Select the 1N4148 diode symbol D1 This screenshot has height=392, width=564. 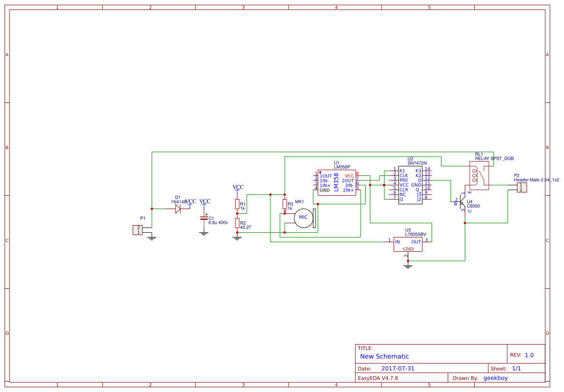[x=178, y=210]
